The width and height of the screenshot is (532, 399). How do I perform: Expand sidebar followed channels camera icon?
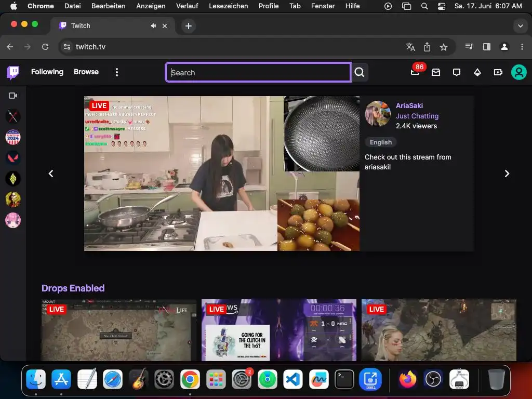tap(13, 96)
